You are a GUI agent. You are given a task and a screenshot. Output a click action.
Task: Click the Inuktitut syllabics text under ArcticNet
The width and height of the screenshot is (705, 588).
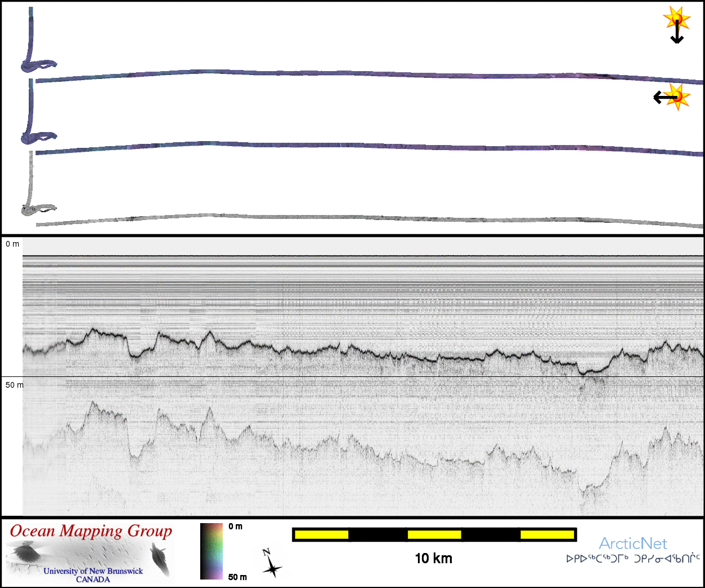[633, 559]
